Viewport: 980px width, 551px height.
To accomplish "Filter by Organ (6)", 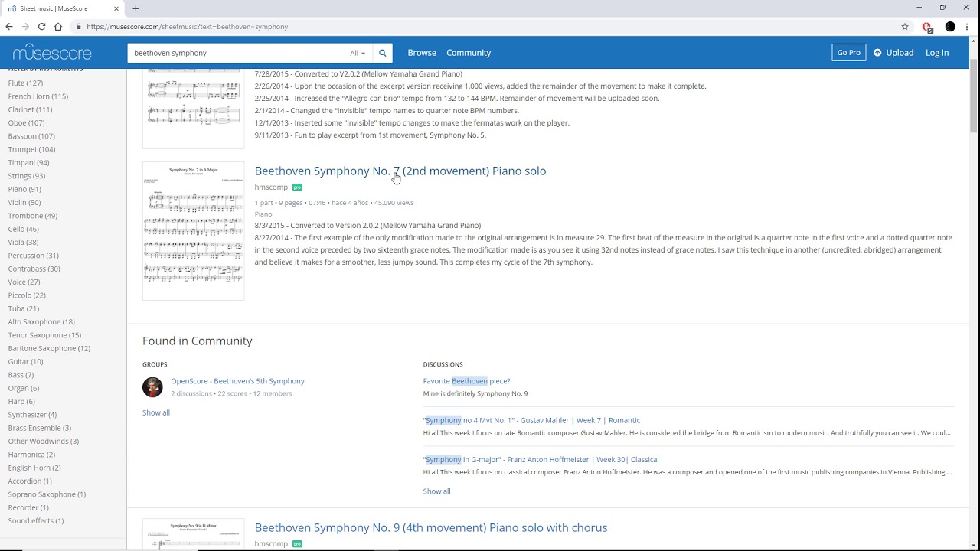I will (x=24, y=388).
